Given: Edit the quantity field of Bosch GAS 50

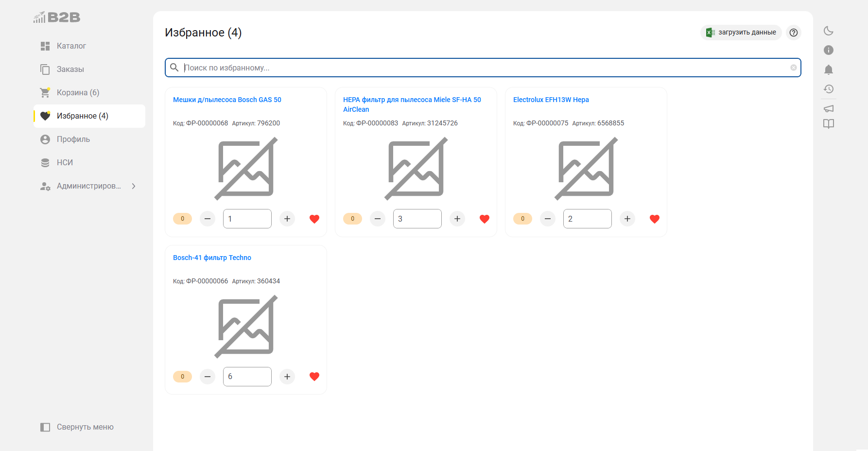Looking at the screenshot, I should click(247, 219).
